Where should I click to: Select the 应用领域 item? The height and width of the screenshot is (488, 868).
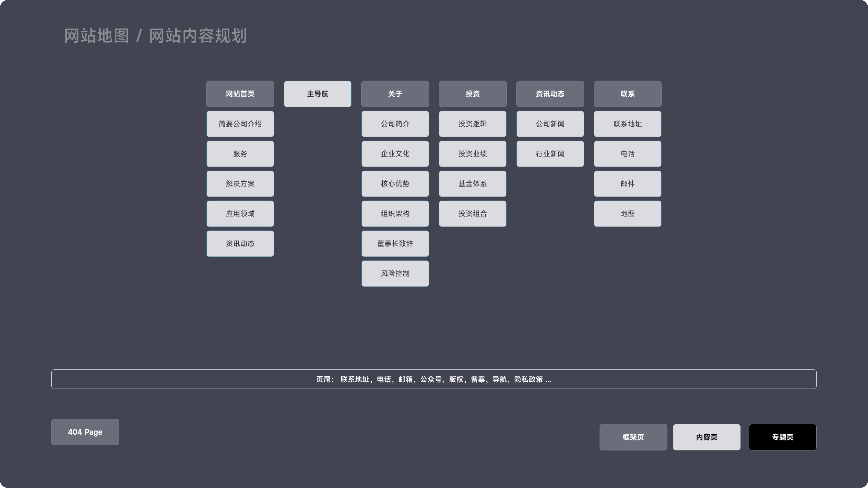[240, 214]
